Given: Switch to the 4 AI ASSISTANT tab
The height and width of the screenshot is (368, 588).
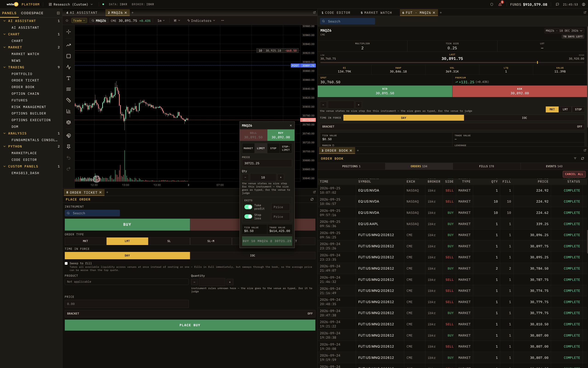Looking at the screenshot, I should point(82,13).
